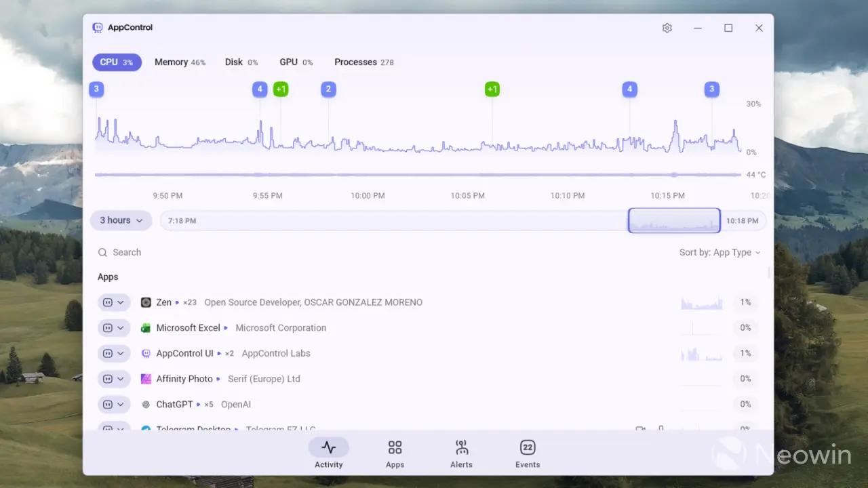Click the AppControl logo in title bar
868x488 pixels.
[97, 27]
